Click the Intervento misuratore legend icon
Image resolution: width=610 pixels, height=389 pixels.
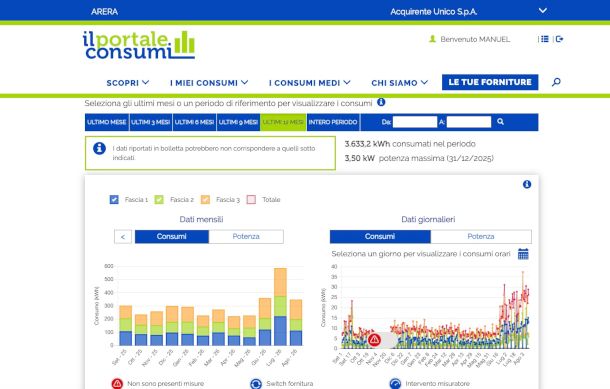[395, 384]
